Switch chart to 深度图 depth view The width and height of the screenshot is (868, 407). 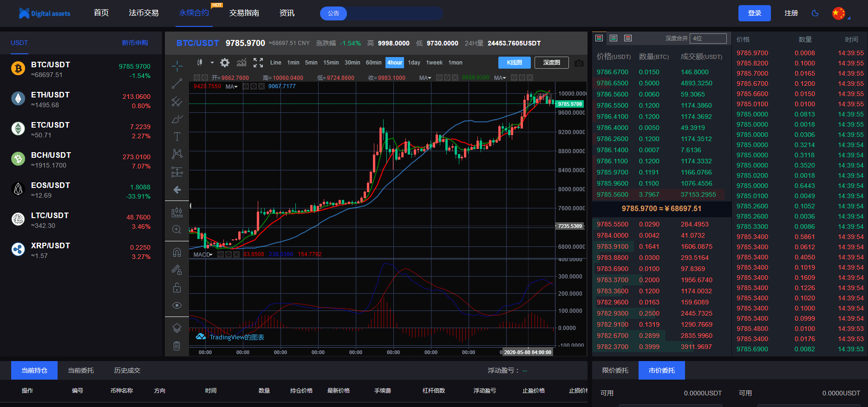point(552,63)
